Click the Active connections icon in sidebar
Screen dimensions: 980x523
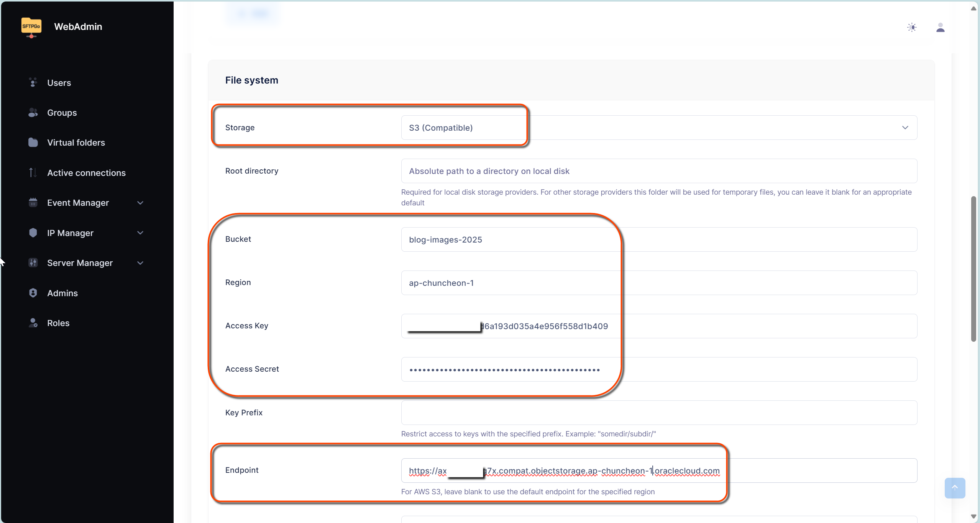(33, 172)
